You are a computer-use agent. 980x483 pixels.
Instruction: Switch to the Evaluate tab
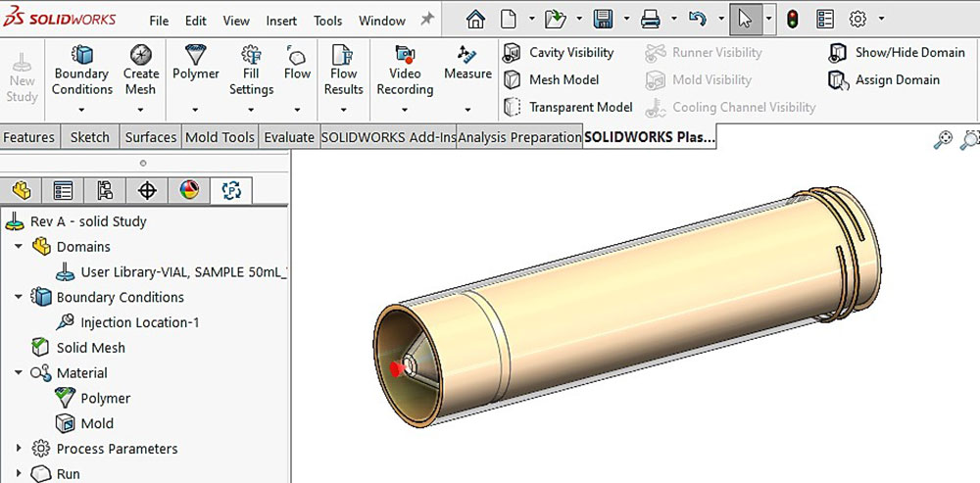[289, 137]
